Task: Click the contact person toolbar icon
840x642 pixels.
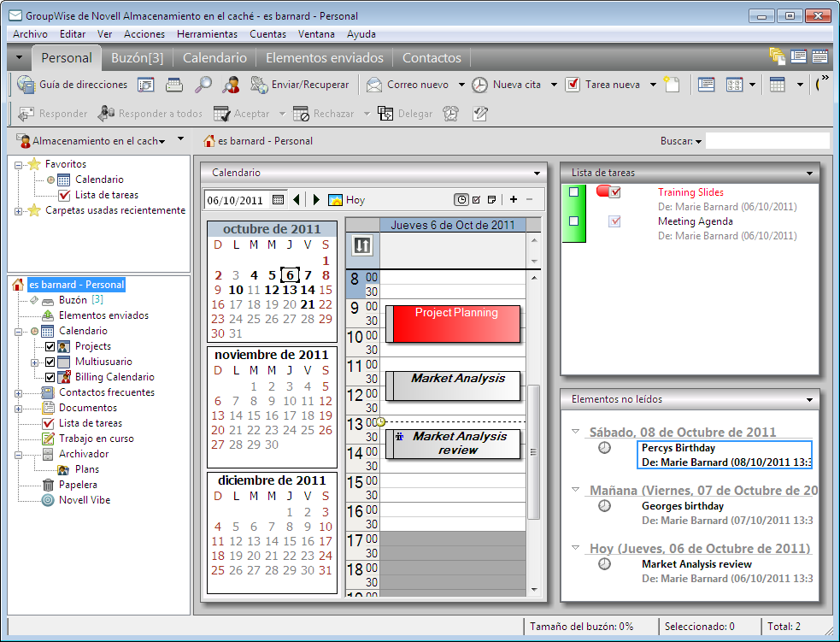Action: click(x=231, y=85)
